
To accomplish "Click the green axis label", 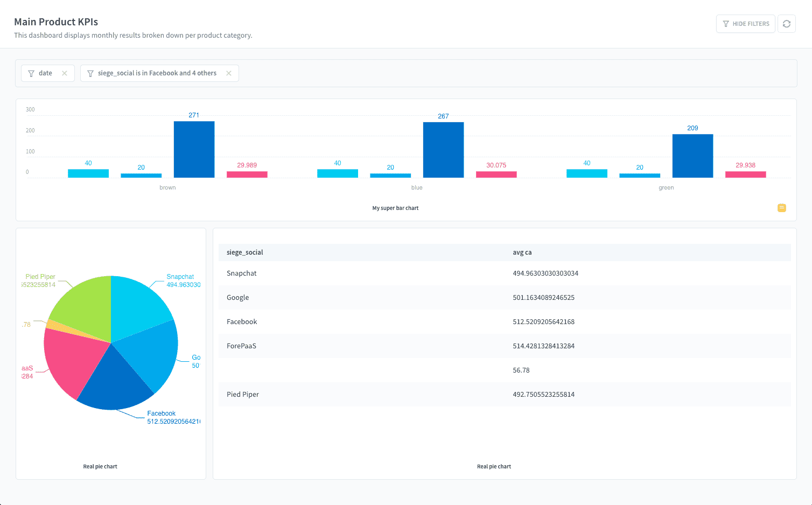I will [666, 187].
